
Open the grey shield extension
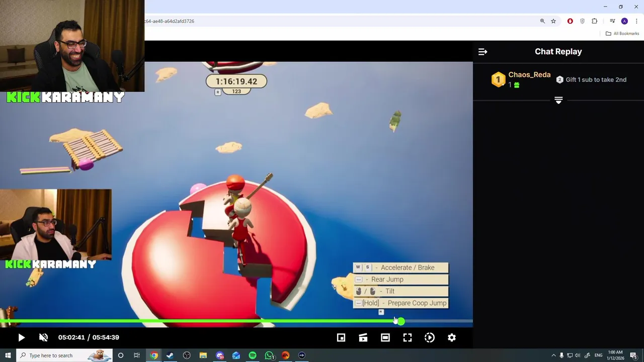tap(582, 21)
